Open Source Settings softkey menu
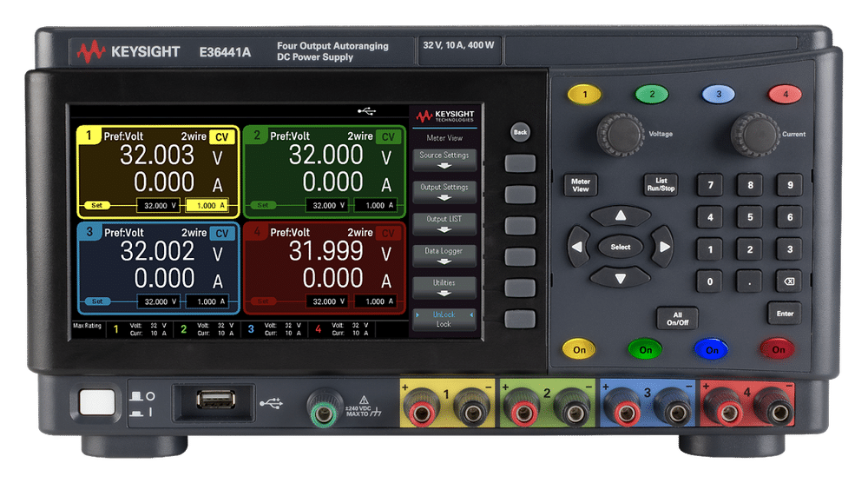Viewport: 868px width, 483px height. [444, 160]
